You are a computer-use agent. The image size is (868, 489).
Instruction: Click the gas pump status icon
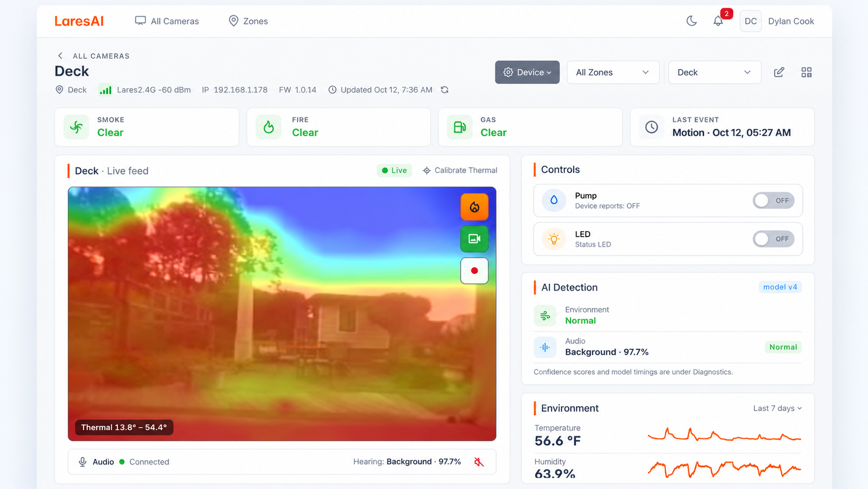pos(459,127)
